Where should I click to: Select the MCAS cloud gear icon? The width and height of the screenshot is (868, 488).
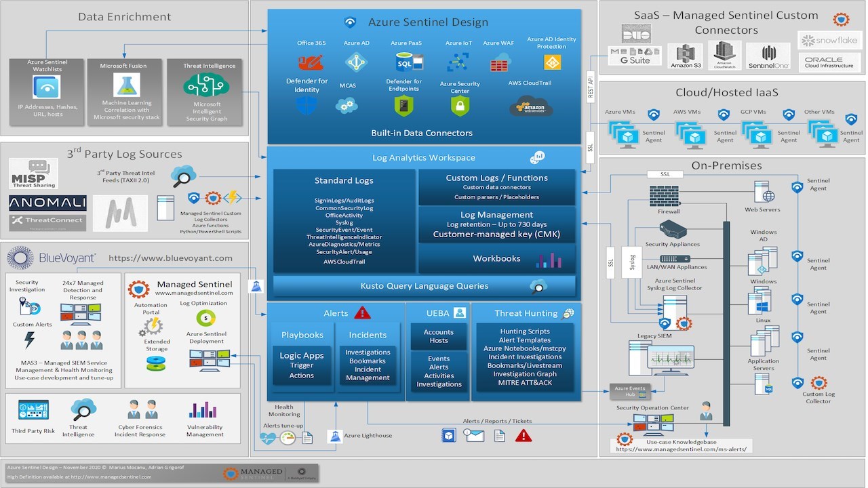click(347, 105)
